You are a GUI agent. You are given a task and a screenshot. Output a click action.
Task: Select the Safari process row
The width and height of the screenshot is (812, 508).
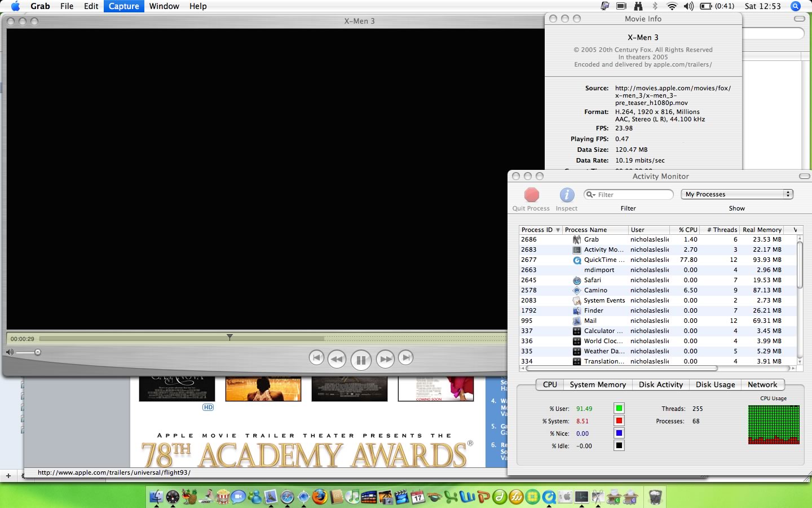click(x=657, y=280)
